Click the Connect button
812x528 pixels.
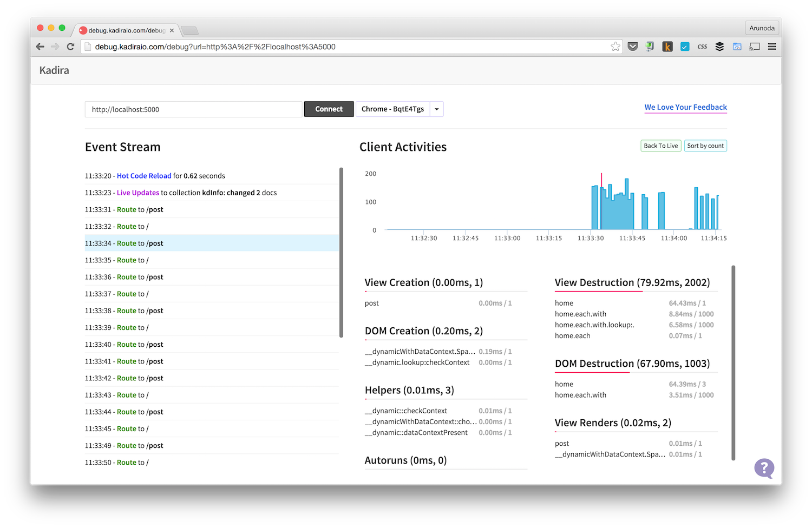click(x=329, y=109)
